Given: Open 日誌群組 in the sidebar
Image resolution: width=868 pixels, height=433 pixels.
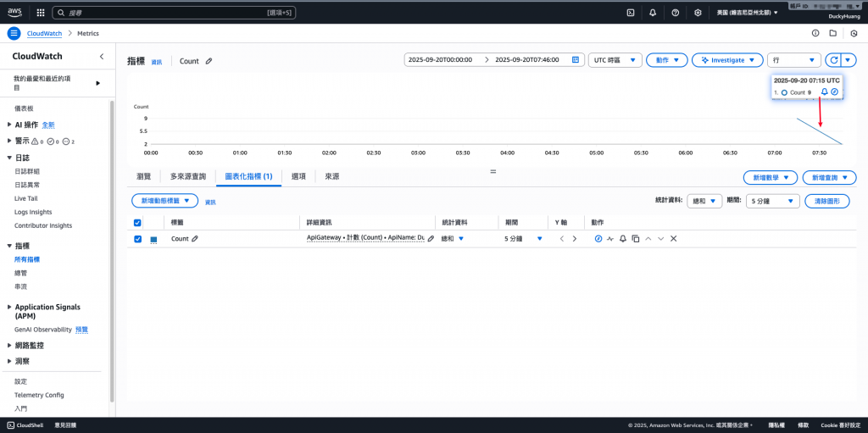Looking at the screenshot, I should pos(27,171).
